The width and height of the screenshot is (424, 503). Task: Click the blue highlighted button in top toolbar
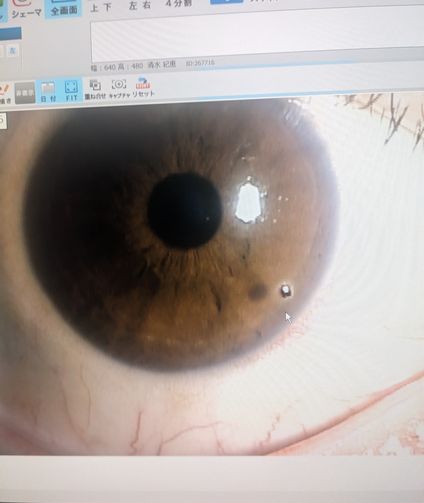226,1
